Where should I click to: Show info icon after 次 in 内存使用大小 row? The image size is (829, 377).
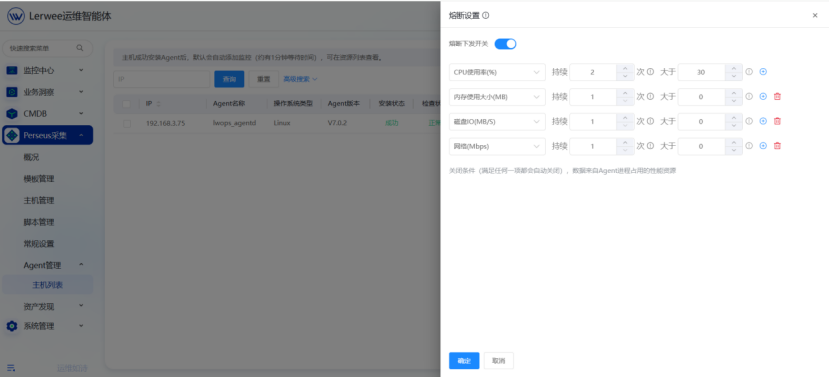pyautogui.click(x=650, y=97)
